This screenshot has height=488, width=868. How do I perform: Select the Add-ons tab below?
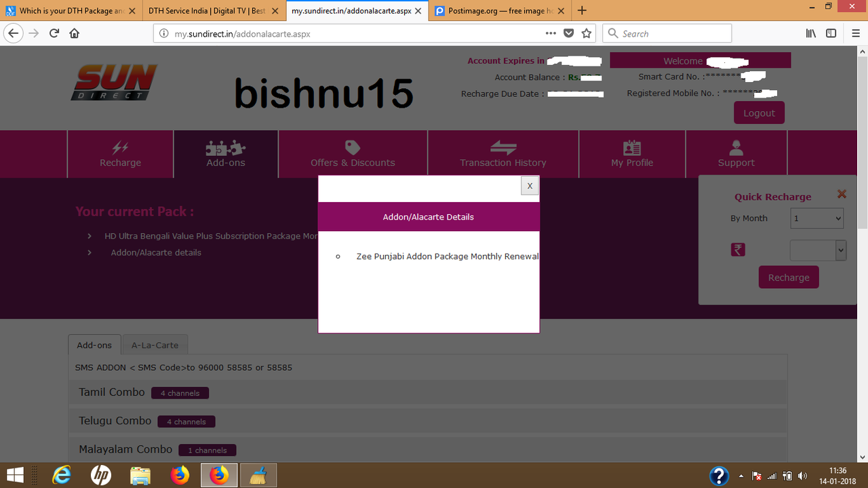tap(94, 345)
